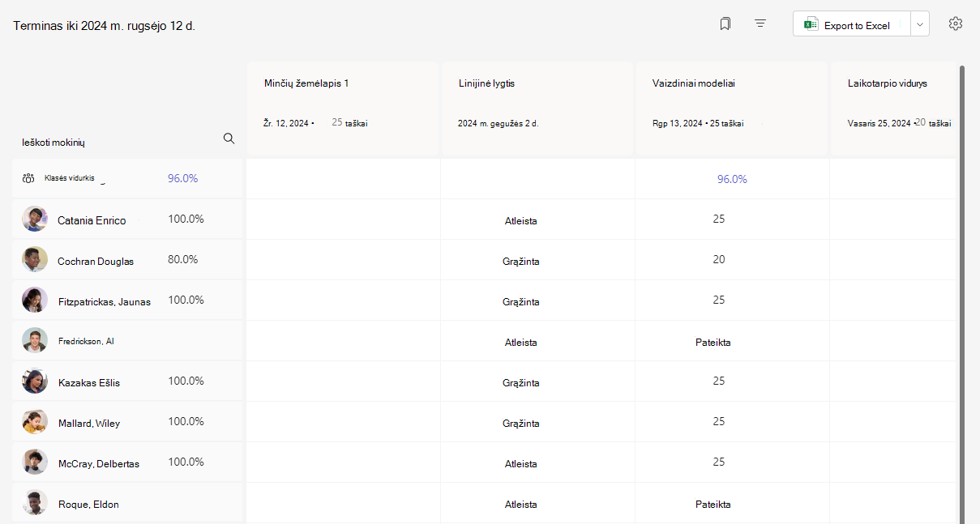
Task: Click the Export to Excel button
Action: (852, 24)
